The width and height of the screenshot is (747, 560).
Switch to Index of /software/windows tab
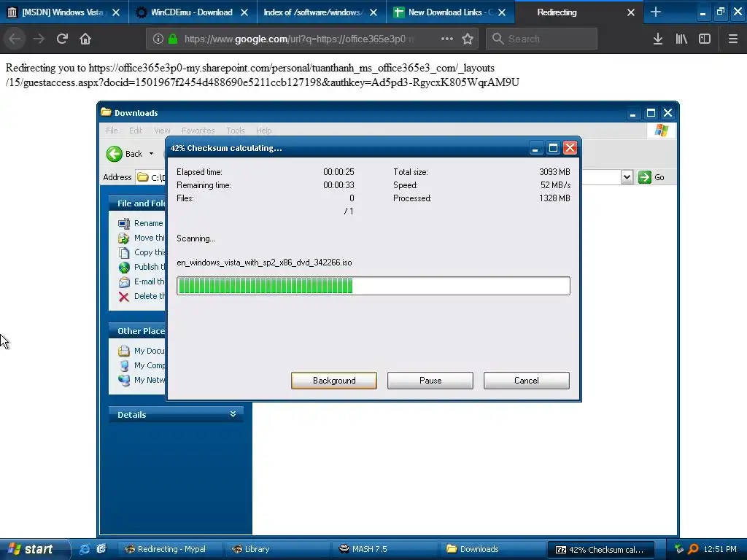tap(312, 12)
